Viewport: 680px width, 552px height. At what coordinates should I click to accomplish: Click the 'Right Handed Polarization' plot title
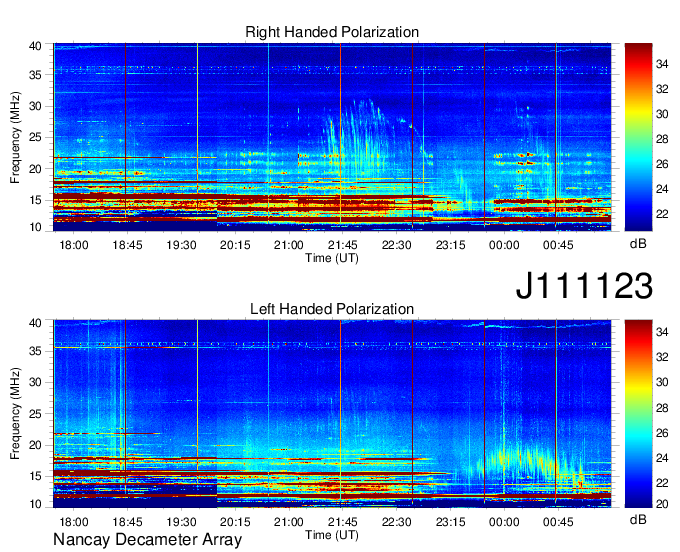(x=332, y=32)
